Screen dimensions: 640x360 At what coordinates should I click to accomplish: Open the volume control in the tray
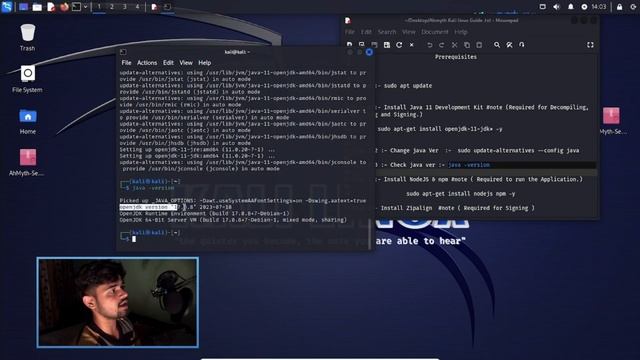(x=556, y=7)
